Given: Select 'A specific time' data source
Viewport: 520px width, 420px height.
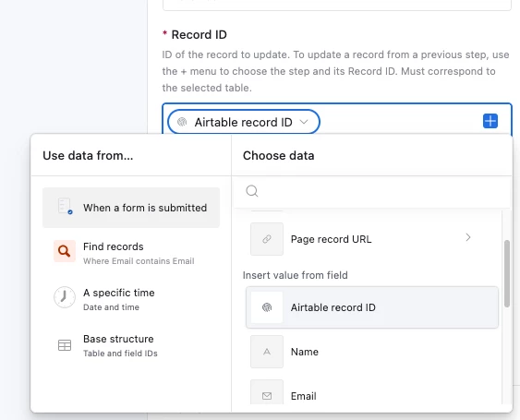Looking at the screenshot, I should click(x=131, y=299).
